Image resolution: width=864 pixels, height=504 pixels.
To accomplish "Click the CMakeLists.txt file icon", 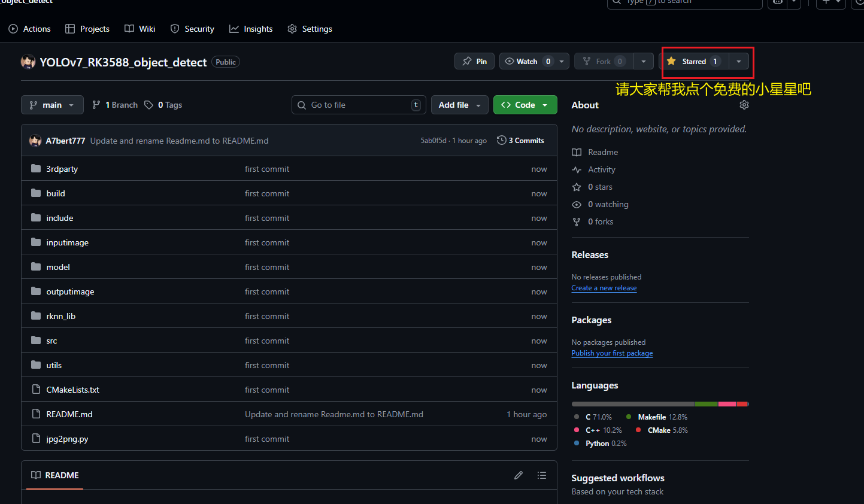I will click(x=36, y=390).
